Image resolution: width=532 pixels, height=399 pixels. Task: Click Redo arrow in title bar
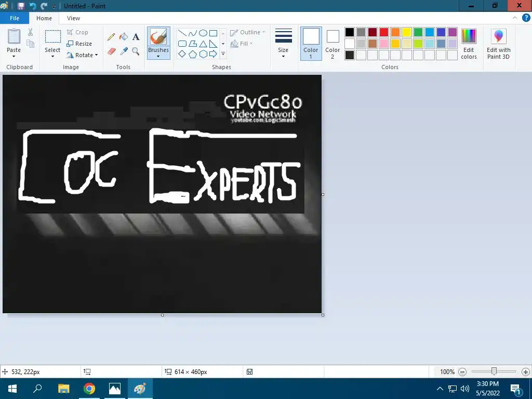(44, 6)
